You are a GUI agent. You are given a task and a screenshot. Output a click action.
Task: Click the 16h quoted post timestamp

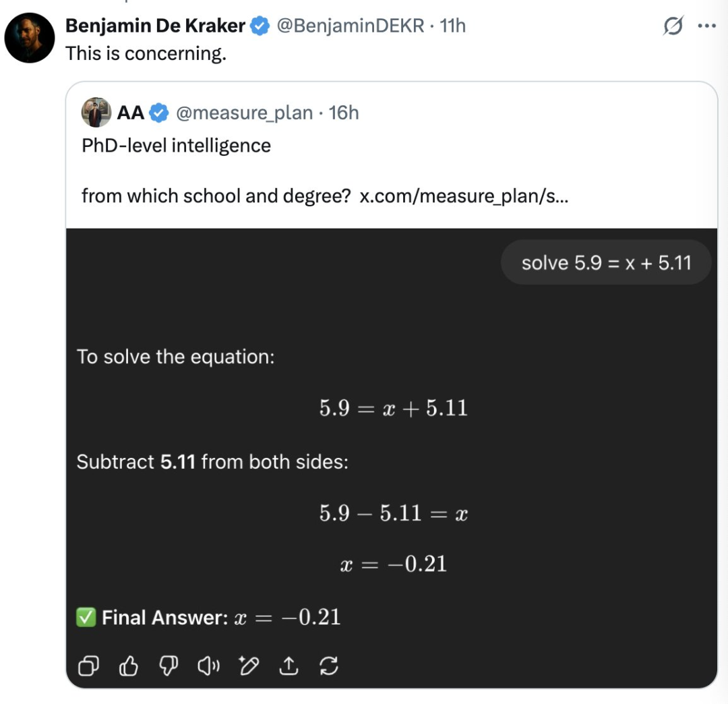pyautogui.click(x=344, y=113)
